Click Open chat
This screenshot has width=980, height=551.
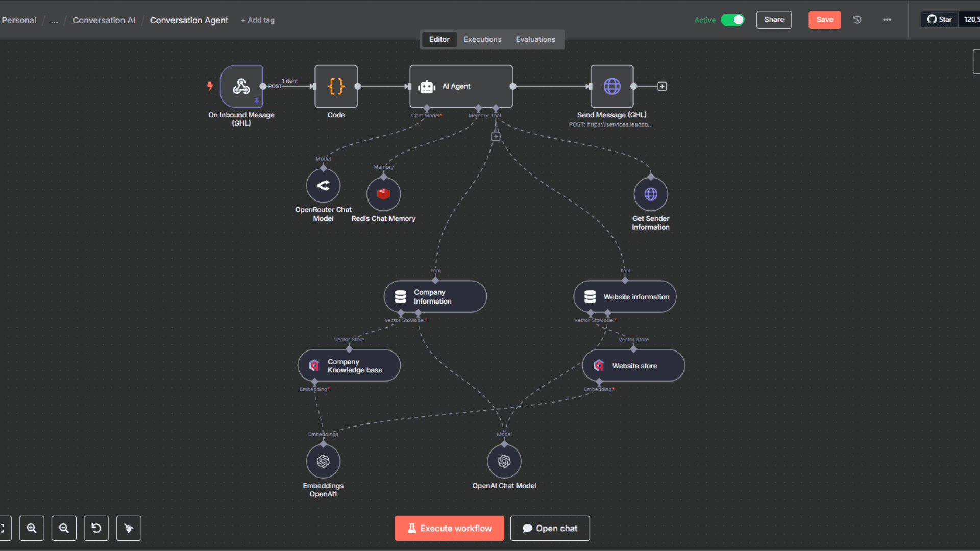pos(550,528)
